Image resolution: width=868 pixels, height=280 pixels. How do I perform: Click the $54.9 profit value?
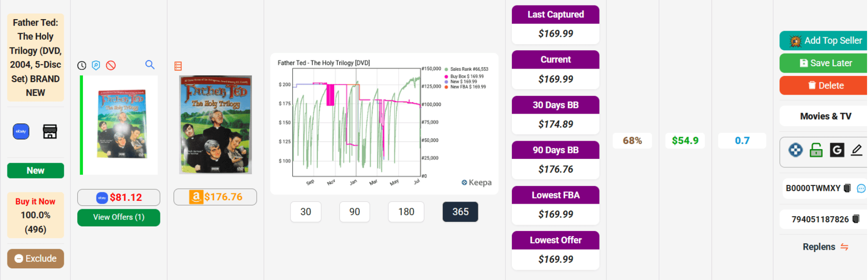685,141
